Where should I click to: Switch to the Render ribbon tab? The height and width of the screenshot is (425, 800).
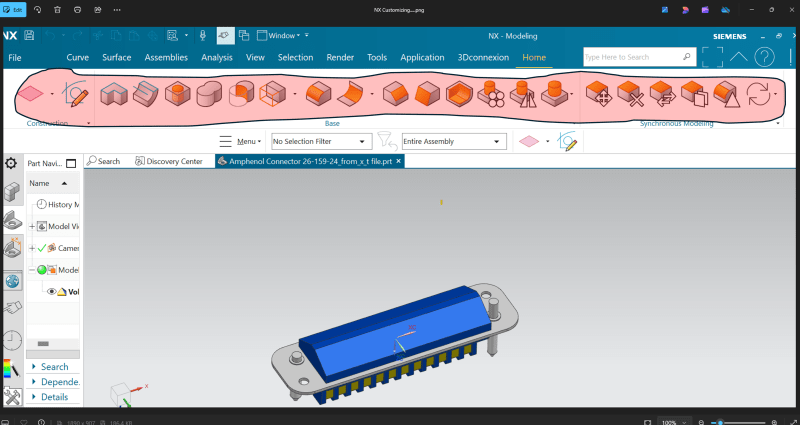coord(340,58)
